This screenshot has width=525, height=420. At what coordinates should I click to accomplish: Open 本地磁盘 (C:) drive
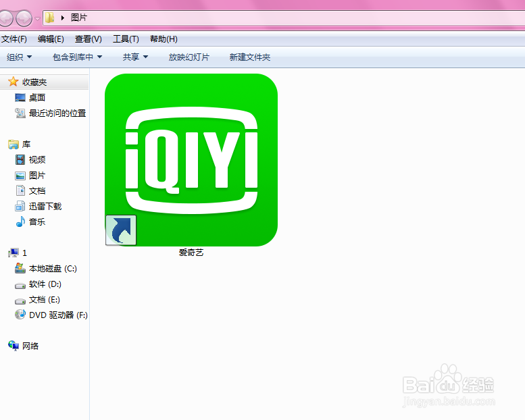tap(53, 268)
